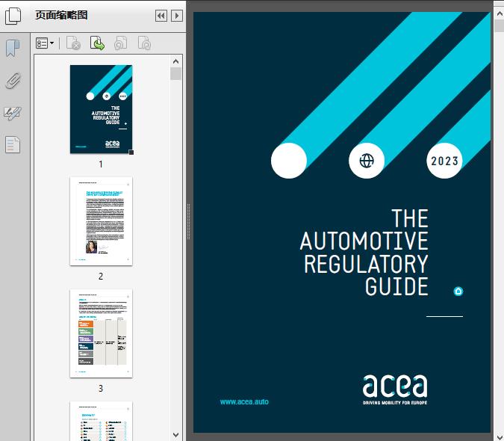
Task: Open the Attachments paperclip panel
Action: [13, 81]
